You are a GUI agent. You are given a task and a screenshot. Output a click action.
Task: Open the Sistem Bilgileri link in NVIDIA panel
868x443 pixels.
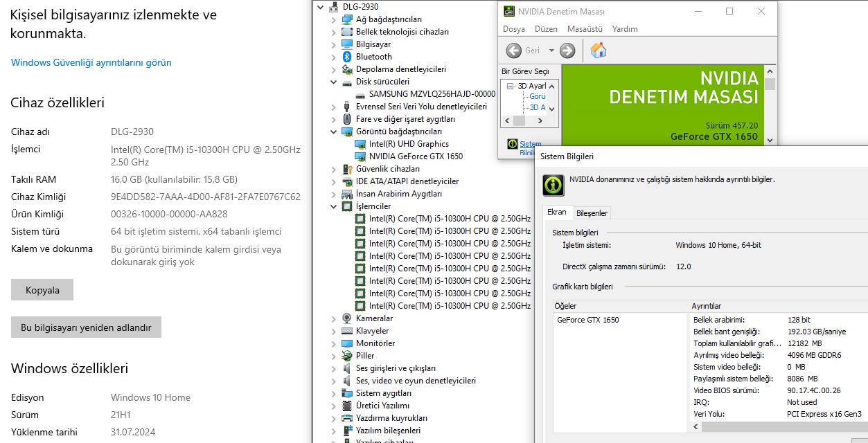(x=531, y=148)
